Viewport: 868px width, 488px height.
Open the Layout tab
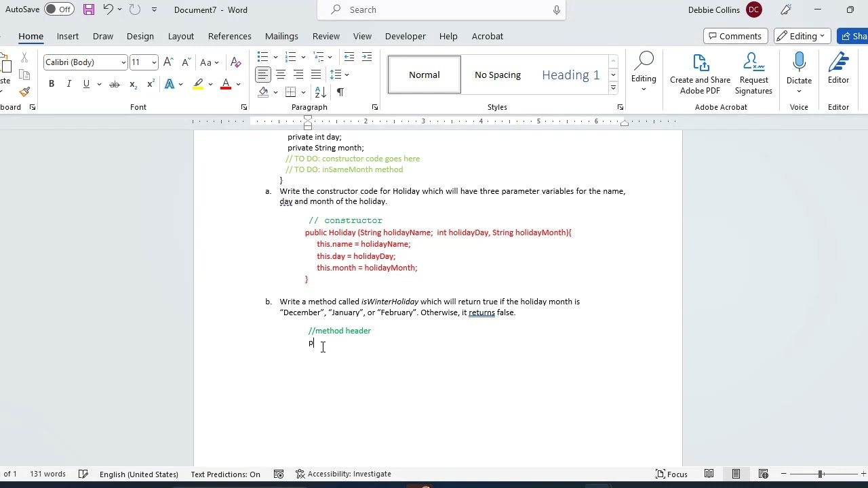pyautogui.click(x=181, y=36)
